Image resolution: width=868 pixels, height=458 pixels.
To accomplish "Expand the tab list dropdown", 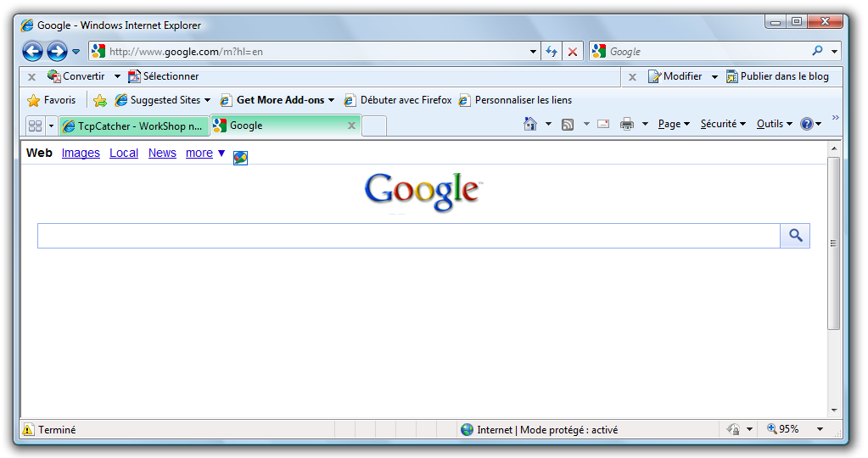I will 51,126.
